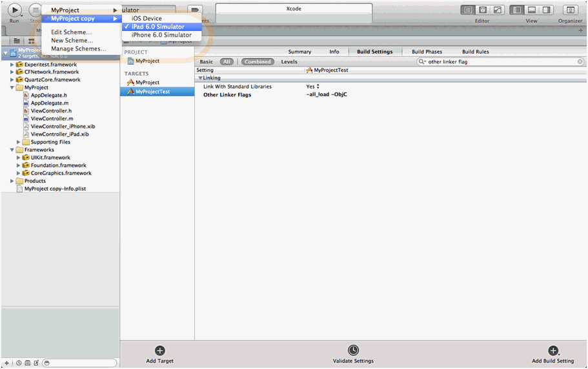Choose iPhone 6.0 Simulator from the submenu
This screenshot has height=369, width=588.
point(161,35)
